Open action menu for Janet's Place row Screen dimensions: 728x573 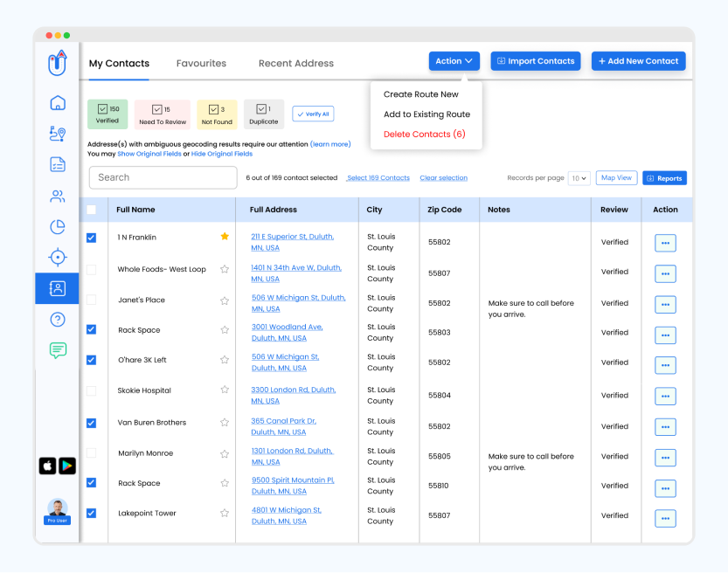(665, 305)
